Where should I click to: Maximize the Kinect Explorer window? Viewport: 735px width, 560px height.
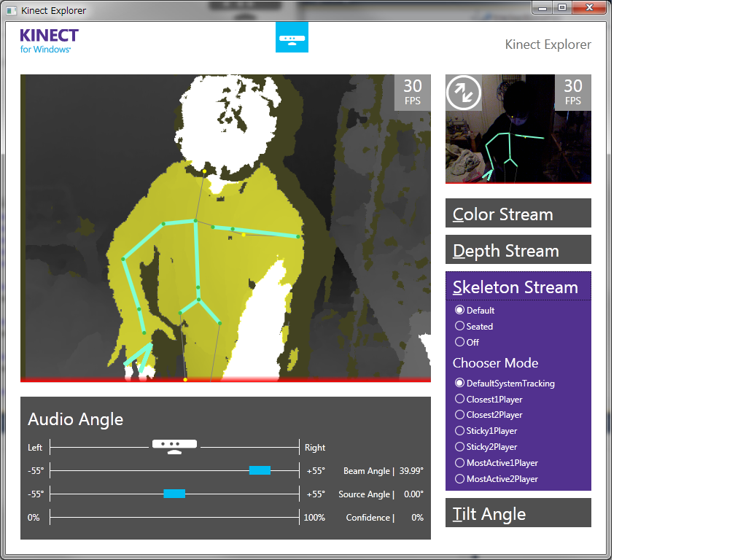pyautogui.click(x=561, y=7)
